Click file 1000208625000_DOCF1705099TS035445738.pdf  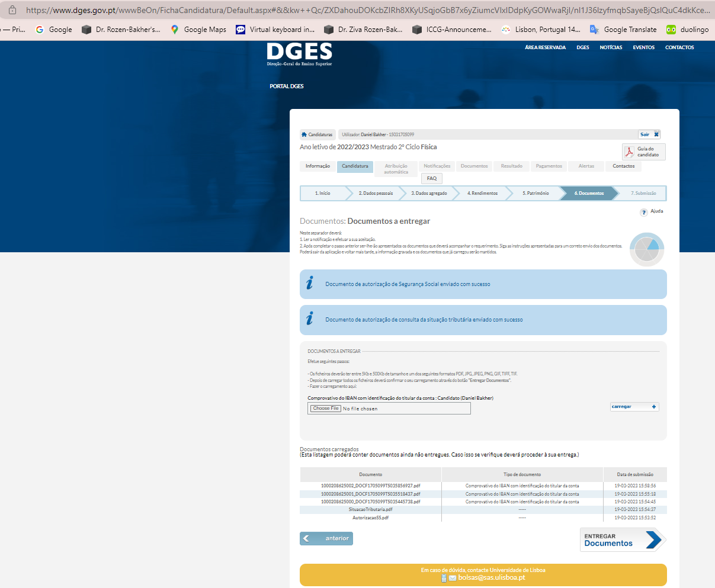coord(371,502)
